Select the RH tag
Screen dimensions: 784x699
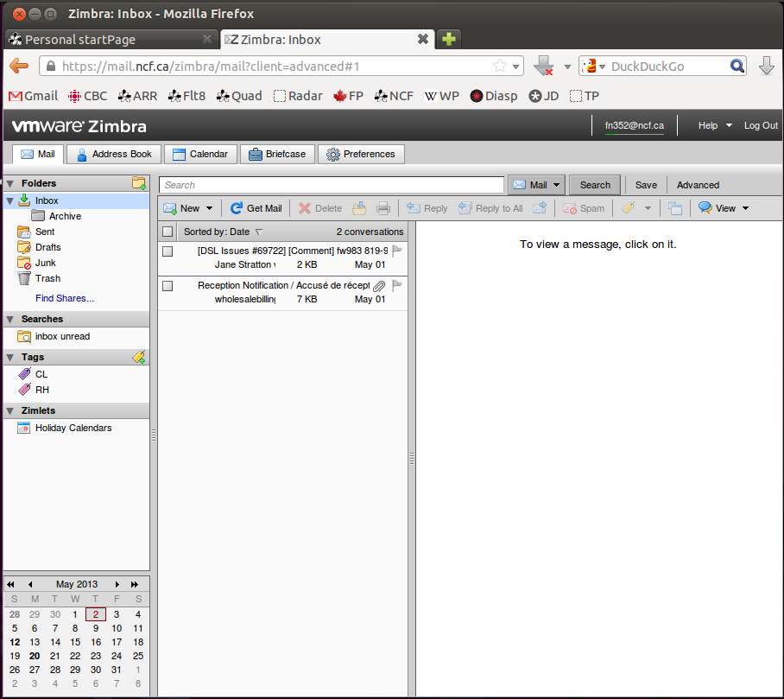(x=42, y=390)
